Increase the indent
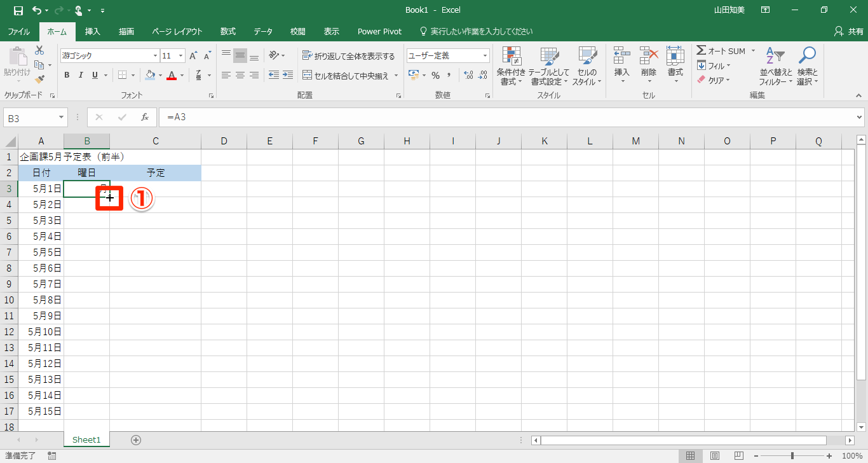The height and width of the screenshot is (463, 868). pyautogui.click(x=288, y=75)
